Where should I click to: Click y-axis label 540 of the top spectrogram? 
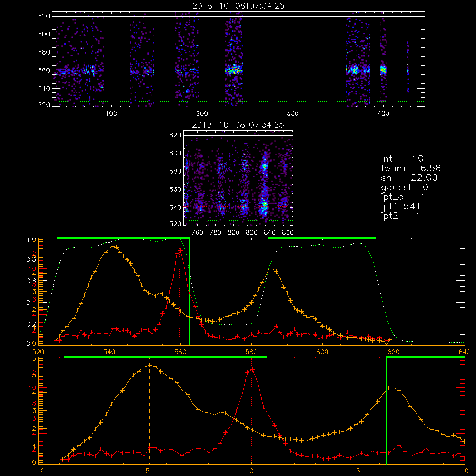[44, 89]
